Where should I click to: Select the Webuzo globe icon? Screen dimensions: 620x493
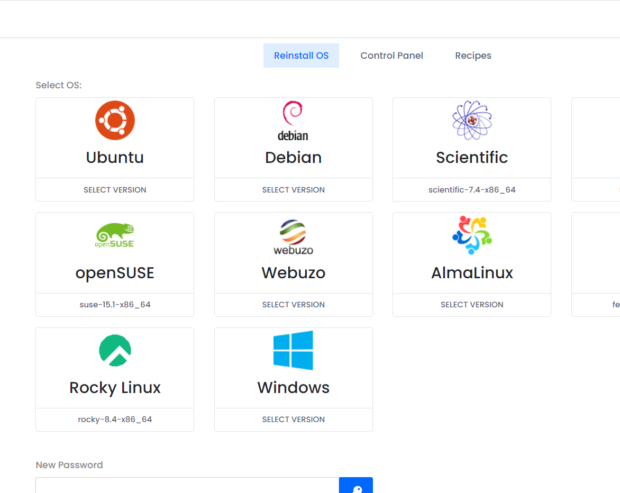pos(293,237)
